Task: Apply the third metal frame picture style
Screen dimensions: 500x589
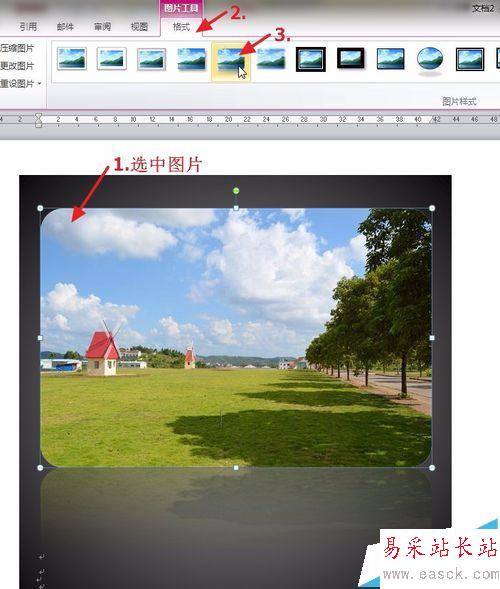Action: [x=151, y=59]
